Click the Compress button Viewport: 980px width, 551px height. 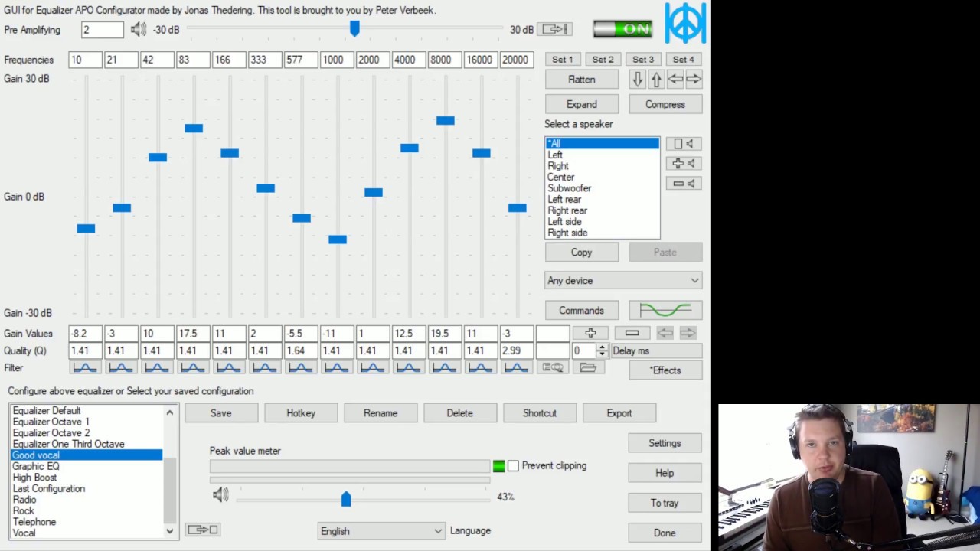[x=665, y=104]
